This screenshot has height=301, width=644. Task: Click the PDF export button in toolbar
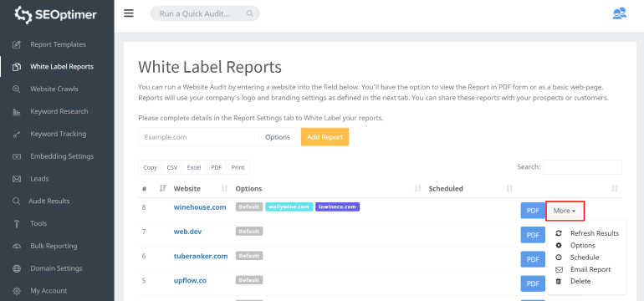[216, 167]
